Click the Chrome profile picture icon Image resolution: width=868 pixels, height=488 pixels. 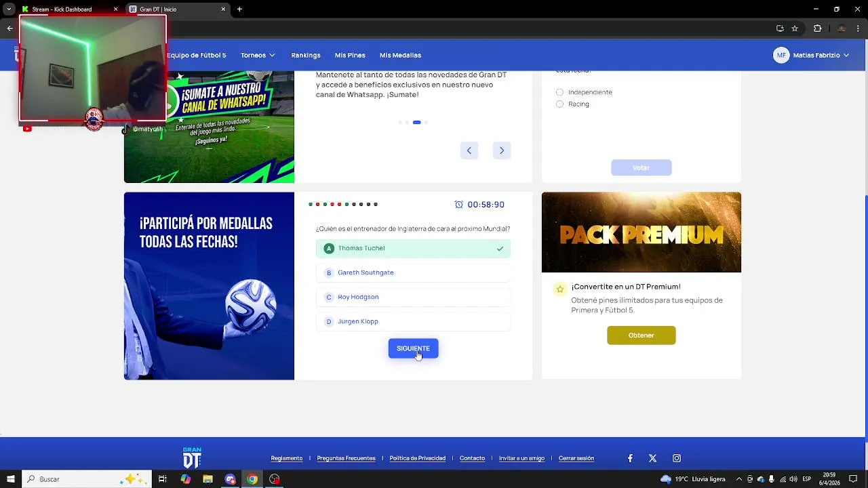point(842,28)
